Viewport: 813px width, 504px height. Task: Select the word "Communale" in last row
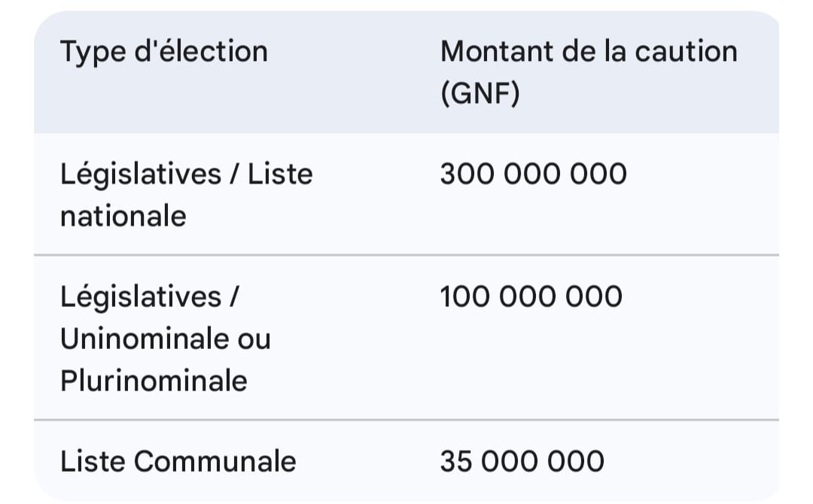coord(215,461)
